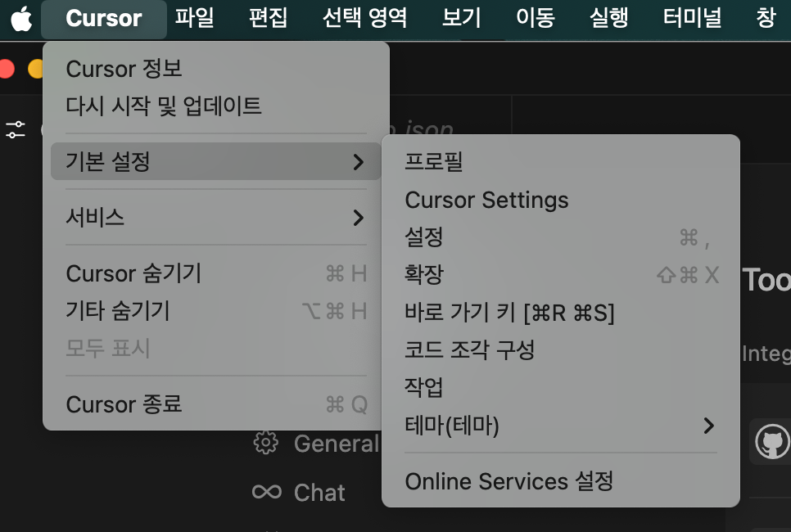Viewport: 791px width, 532px height.
Task: Open the 선택 영역 menu
Action: coord(364,18)
